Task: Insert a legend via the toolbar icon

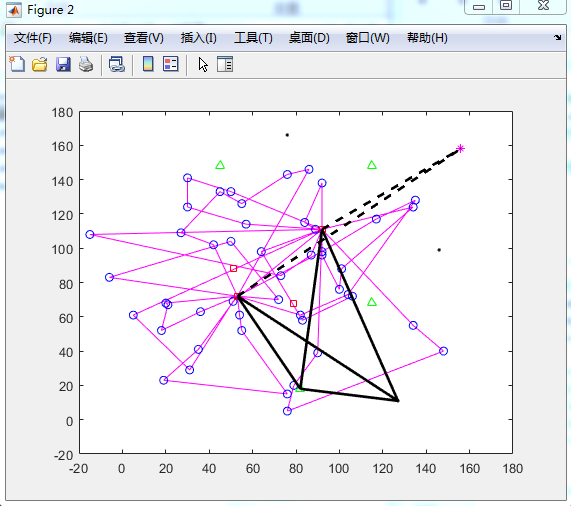Action: point(170,64)
